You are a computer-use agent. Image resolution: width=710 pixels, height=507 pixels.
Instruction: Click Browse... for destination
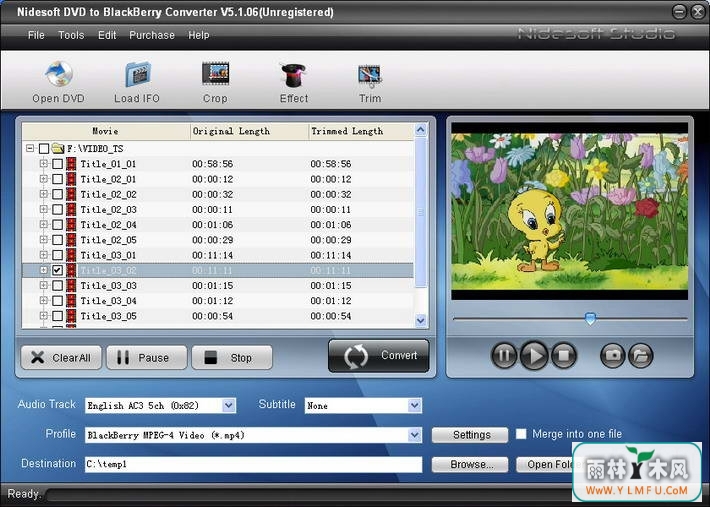pyautogui.click(x=470, y=464)
